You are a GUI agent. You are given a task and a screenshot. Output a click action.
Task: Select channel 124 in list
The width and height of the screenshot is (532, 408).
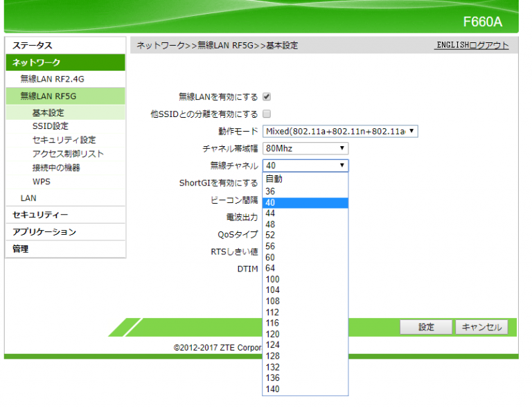[x=305, y=345]
